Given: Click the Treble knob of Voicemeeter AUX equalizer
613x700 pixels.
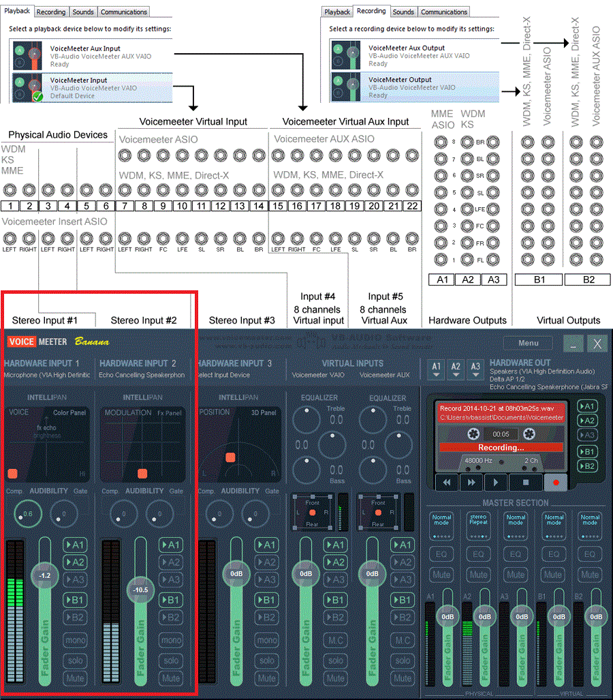Looking at the screenshot, I should point(373,420).
